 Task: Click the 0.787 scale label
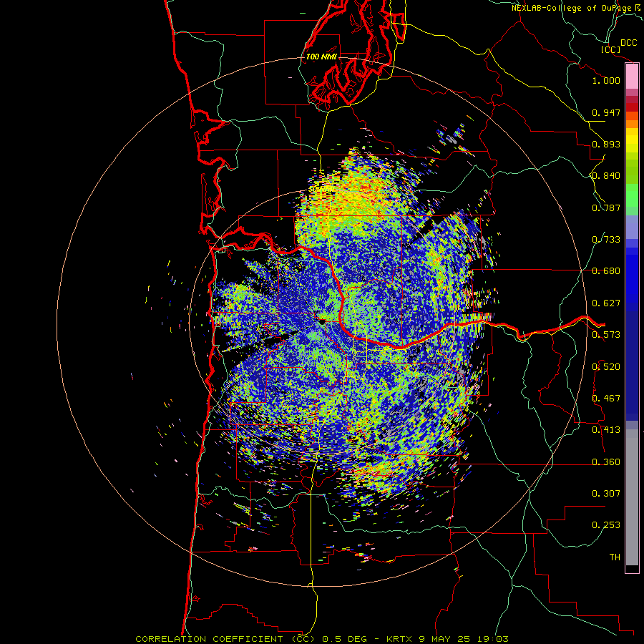[x=606, y=208]
